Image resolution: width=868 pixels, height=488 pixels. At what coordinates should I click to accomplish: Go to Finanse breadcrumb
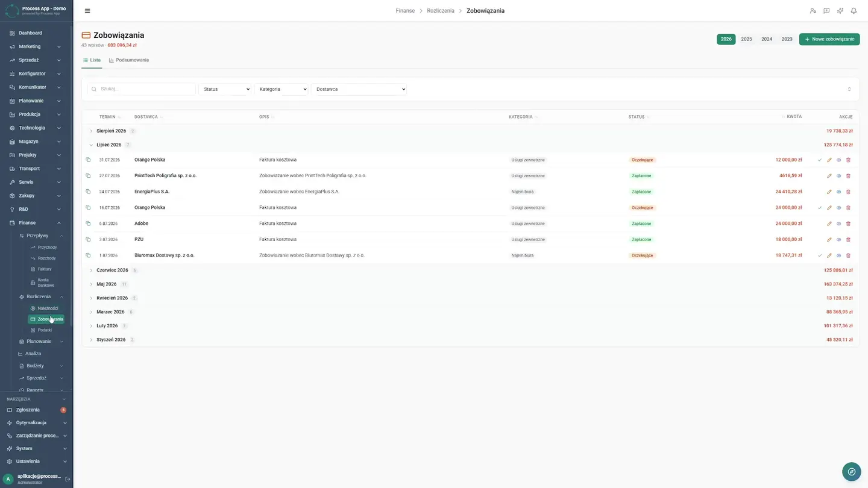(x=405, y=11)
